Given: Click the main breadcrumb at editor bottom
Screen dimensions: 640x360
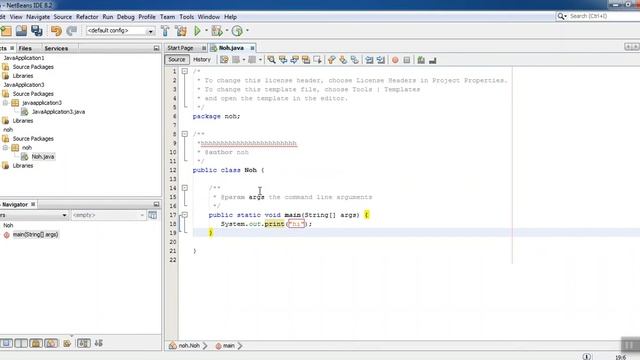Looking at the screenshot, I should pos(225,346).
